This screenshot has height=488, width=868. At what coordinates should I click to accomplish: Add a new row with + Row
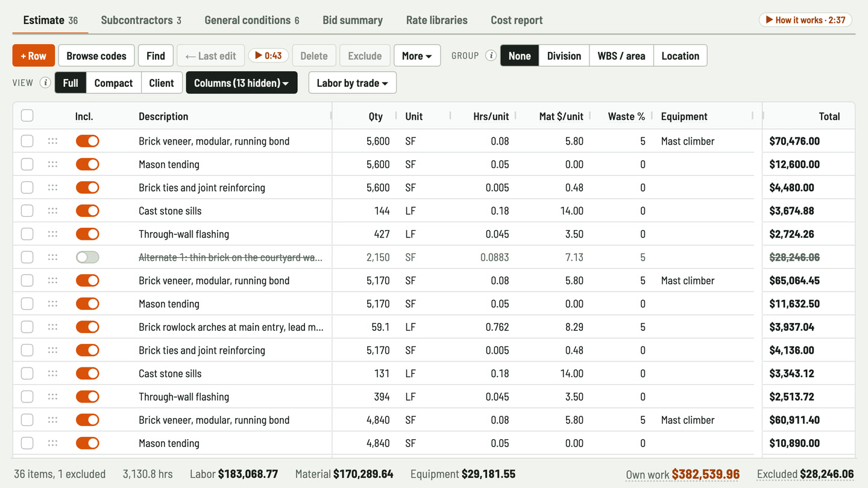pos(34,55)
